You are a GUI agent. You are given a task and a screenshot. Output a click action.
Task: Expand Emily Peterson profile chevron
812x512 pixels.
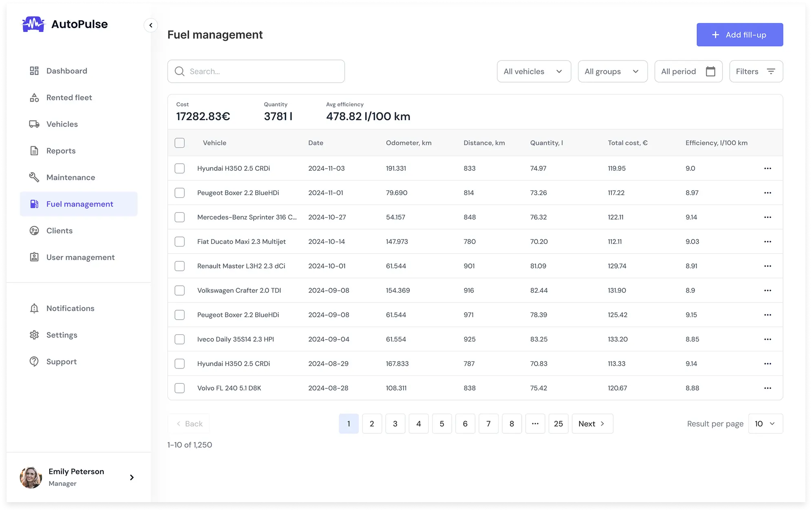131,477
